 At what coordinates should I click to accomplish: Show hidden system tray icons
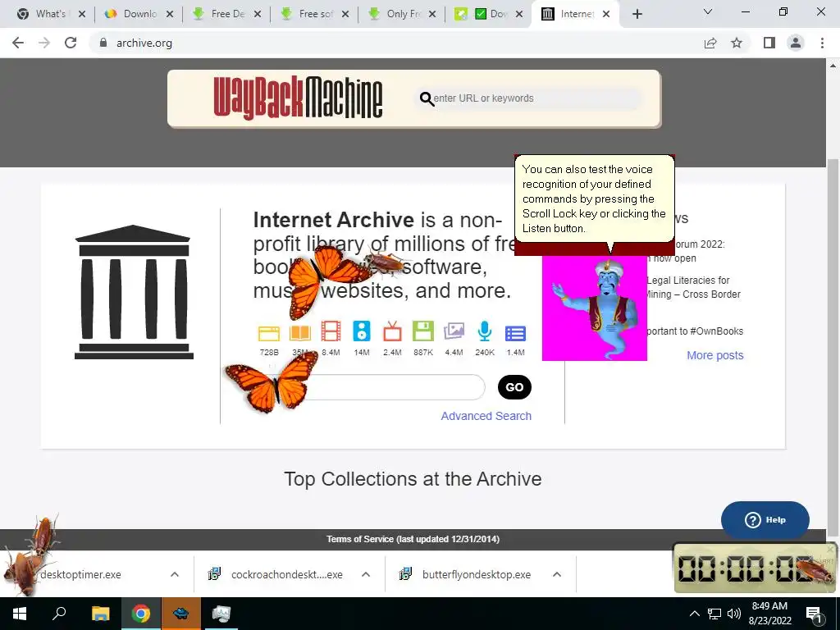[694, 614]
